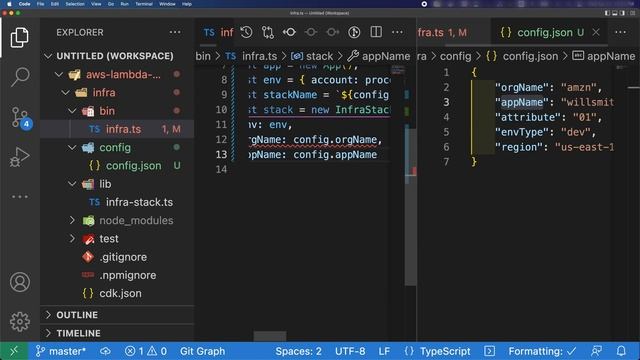Split the left editor to the right
Viewport: 640px width, 360px height.
(376, 32)
